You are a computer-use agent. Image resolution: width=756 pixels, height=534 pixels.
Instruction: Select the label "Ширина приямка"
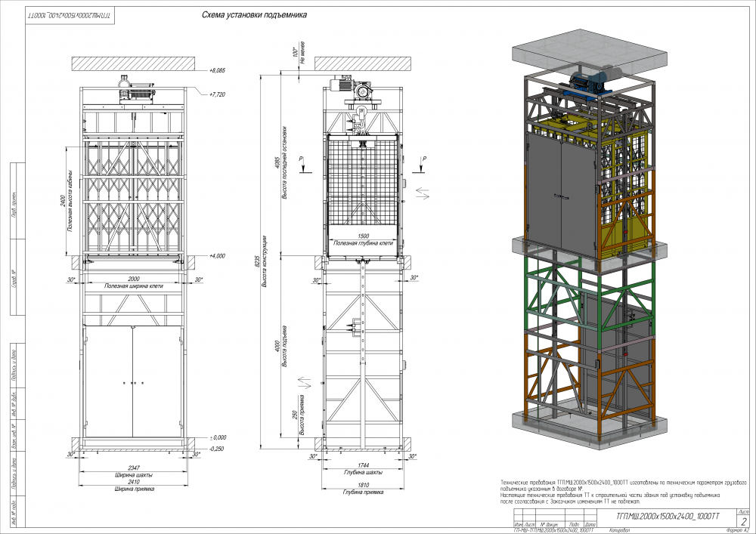coord(134,489)
